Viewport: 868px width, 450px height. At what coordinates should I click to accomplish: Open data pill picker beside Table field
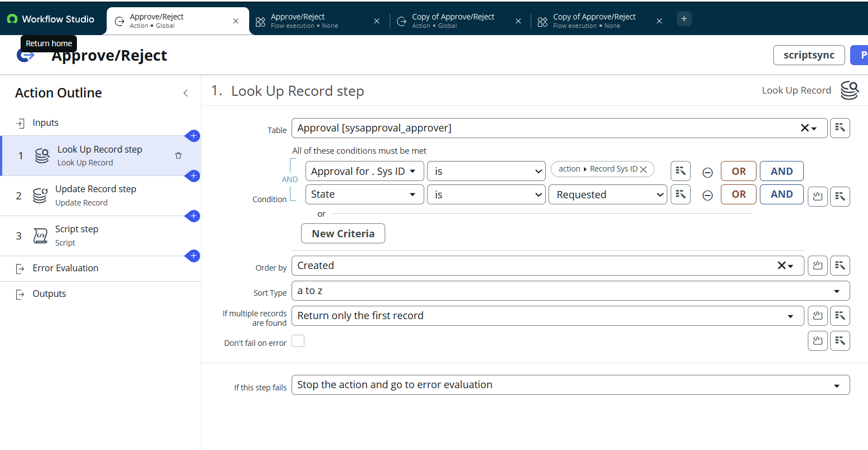point(840,128)
